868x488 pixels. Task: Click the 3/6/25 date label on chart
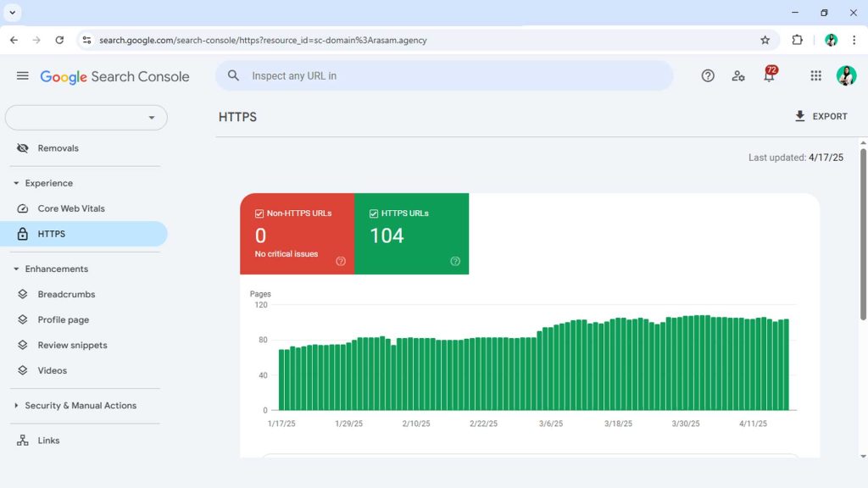[x=551, y=424]
